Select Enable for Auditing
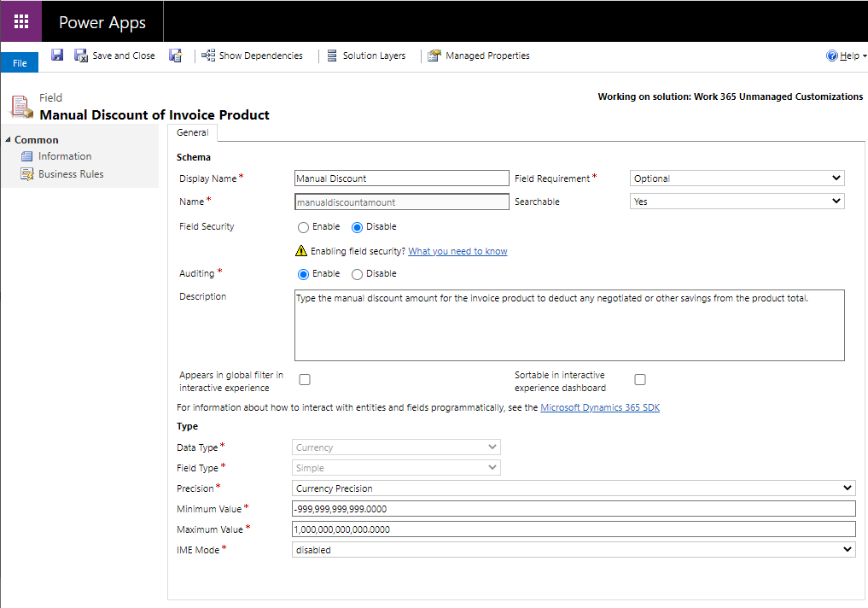 pyautogui.click(x=303, y=274)
